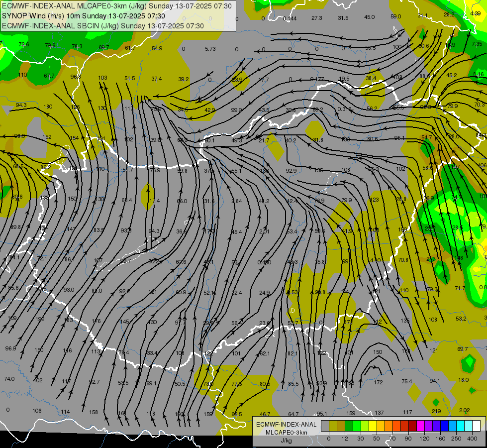Image resolution: width=487 pixels, height=448 pixels.
Task: Click the legend tick label 50
Action: pos(377,439)
